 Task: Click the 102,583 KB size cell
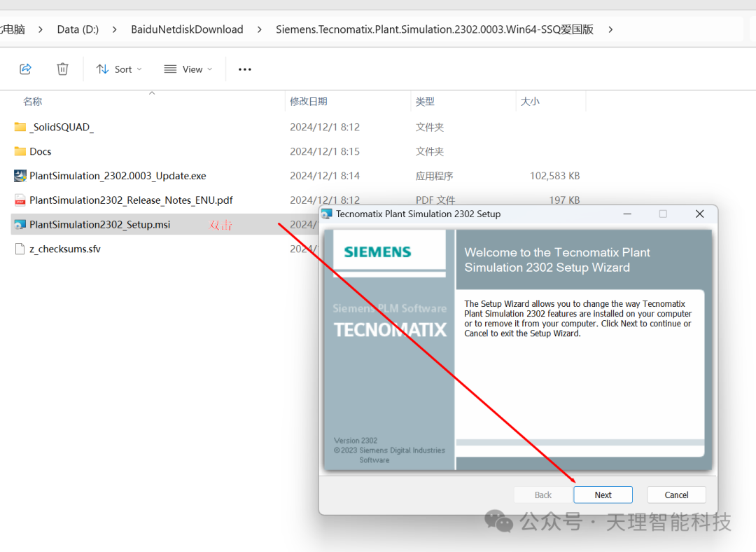554,176
